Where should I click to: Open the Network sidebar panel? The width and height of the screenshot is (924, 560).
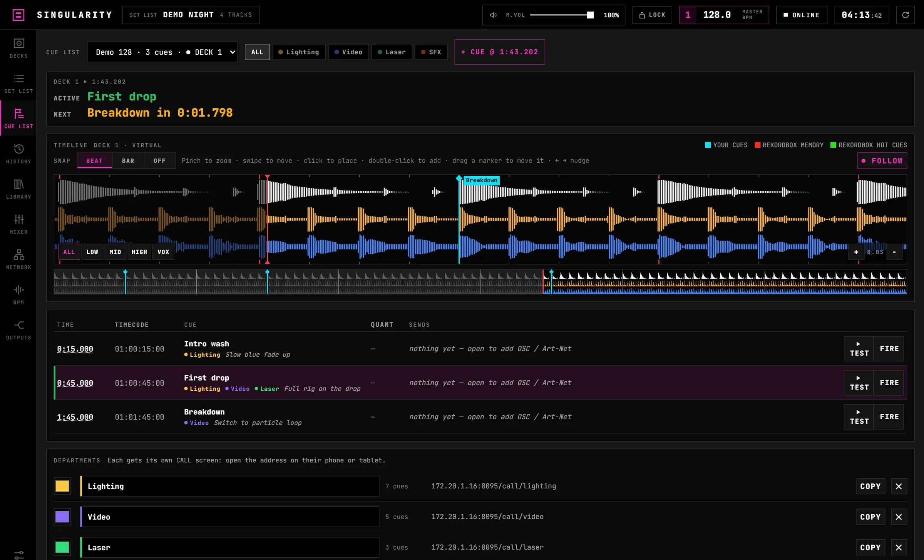click(x=18, y=259)
